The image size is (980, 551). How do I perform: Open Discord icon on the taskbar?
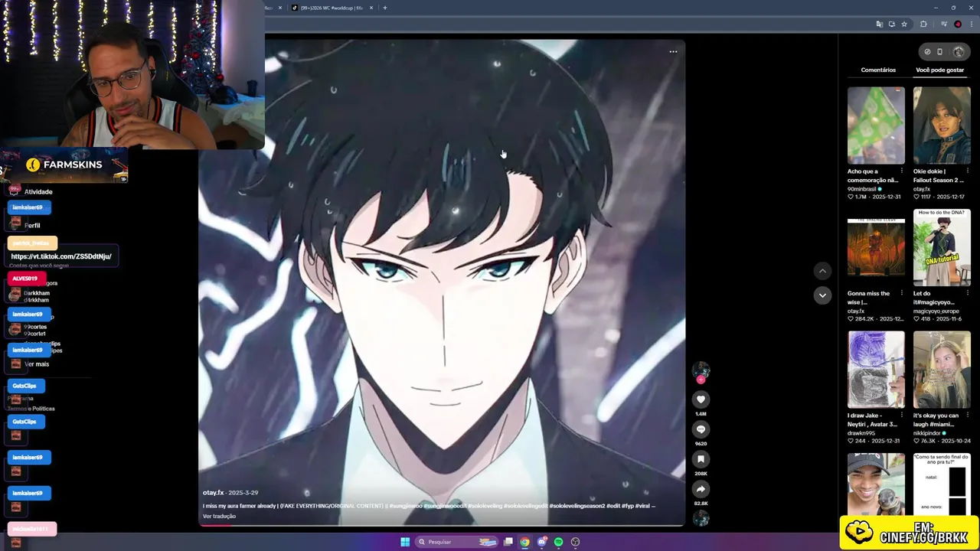542,542
